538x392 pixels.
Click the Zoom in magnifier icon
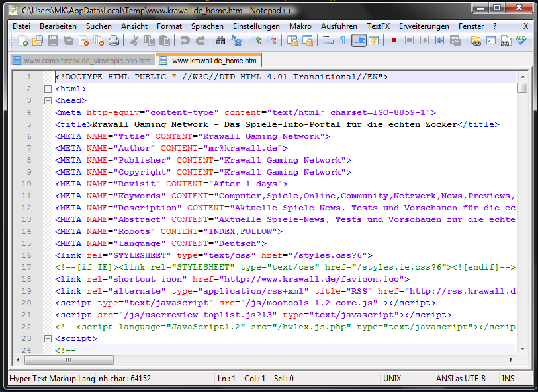[x=257, y=41]
